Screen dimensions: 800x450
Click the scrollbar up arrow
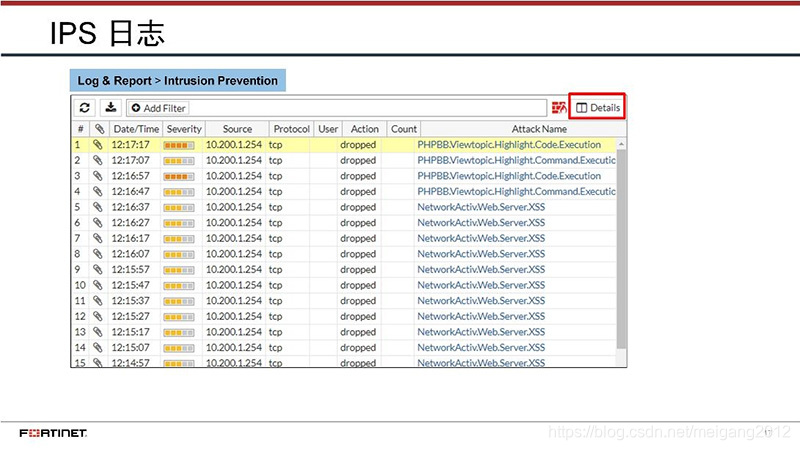(x=621, y=144)
